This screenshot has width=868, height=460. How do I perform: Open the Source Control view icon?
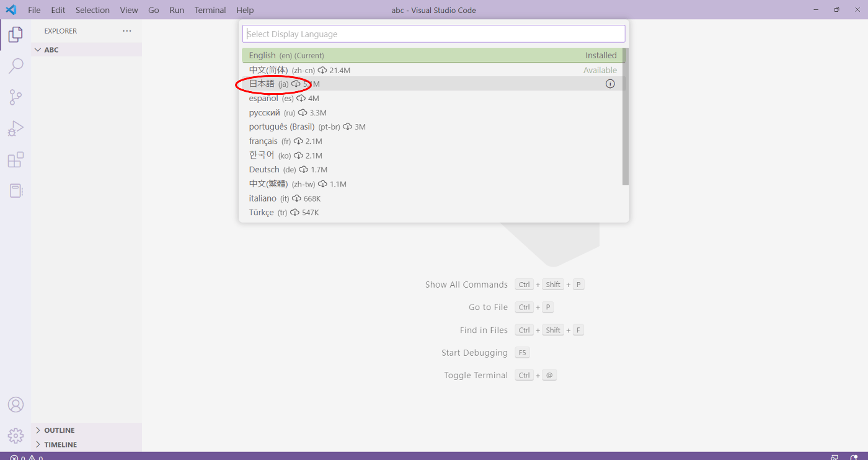15,97
